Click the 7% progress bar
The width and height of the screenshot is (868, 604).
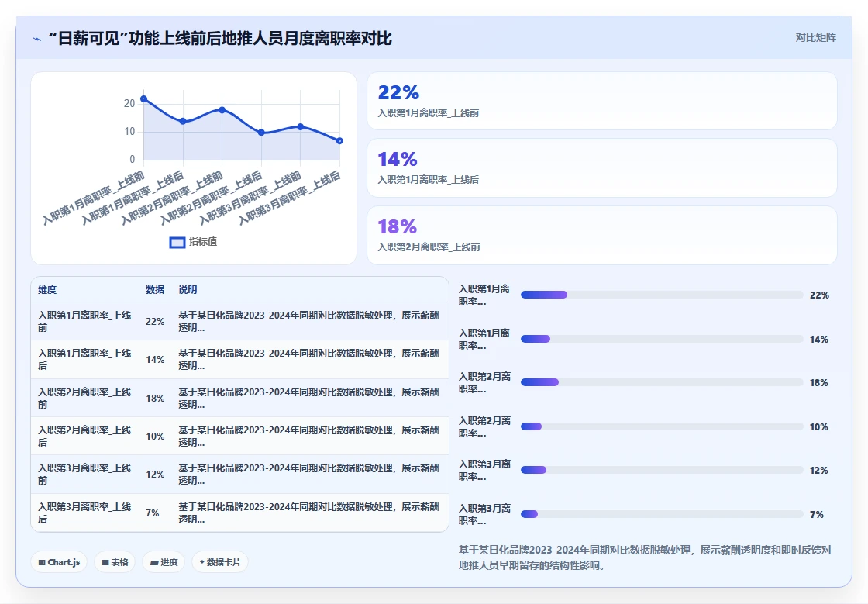pos(662,514)
